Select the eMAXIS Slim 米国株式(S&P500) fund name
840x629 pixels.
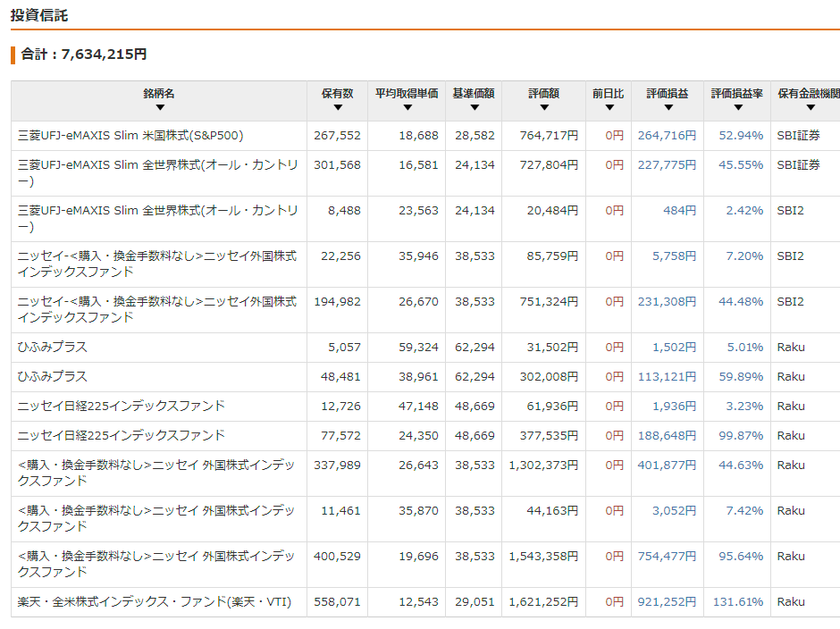pyautogui.click(x=130, y=136)
